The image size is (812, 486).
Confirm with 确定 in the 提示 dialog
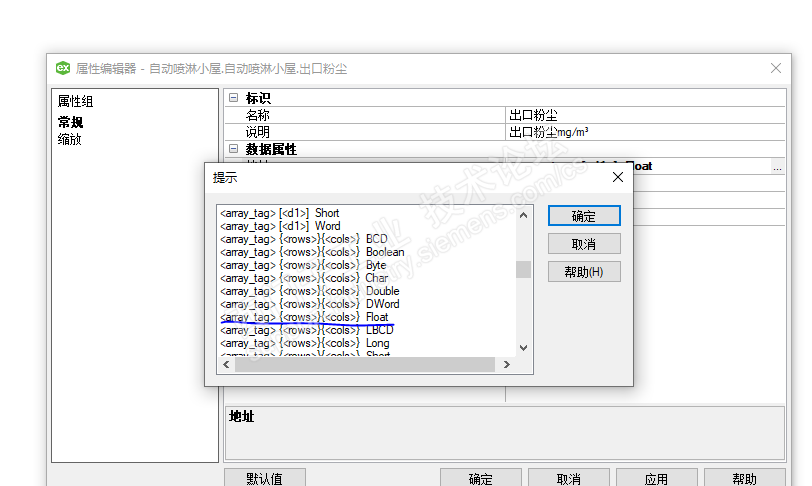[x=584, y=216]
